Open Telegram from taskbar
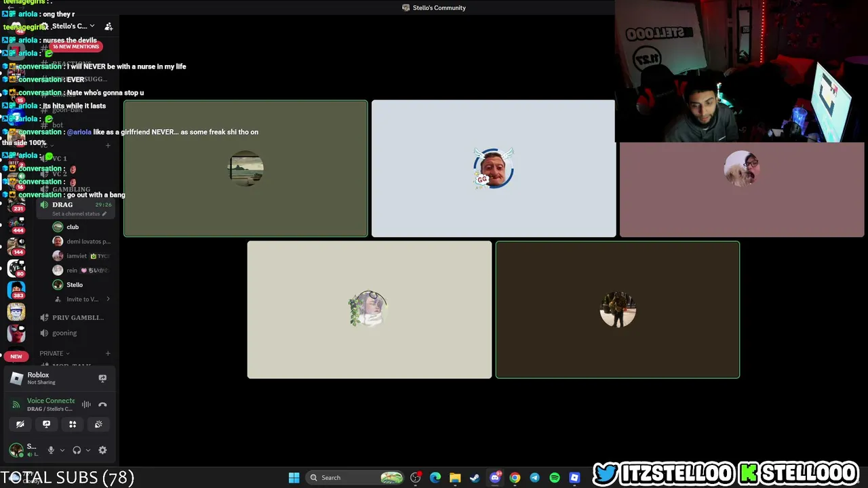This screenshot has width=868, height=488. pyautogui.click(x=534, y=478)
